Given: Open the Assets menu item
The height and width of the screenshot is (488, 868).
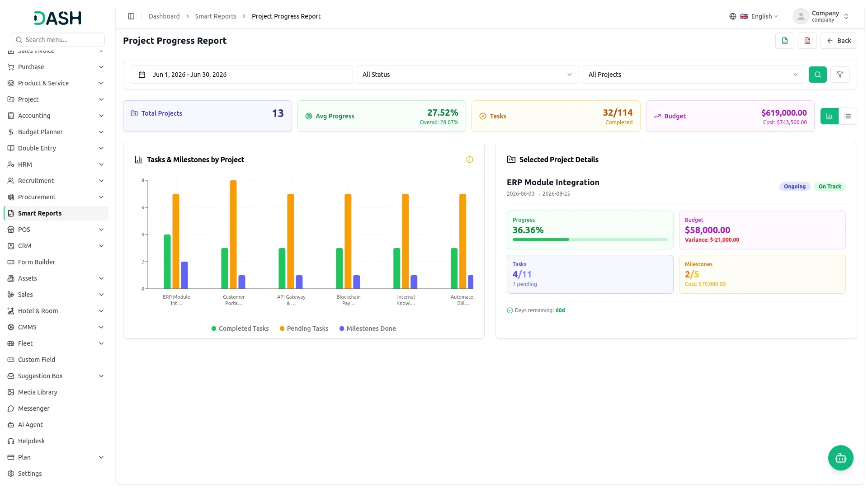Looking at the screenshot, I should 56,278.
